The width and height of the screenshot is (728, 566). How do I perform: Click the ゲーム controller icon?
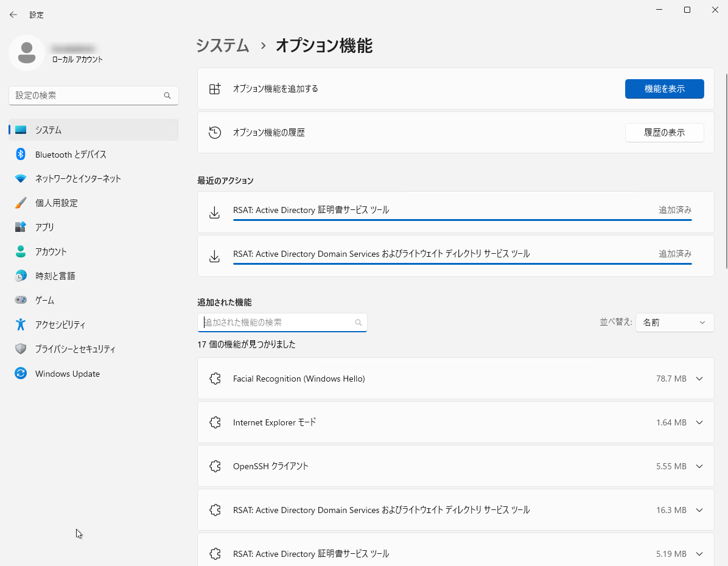pos(21,300)
